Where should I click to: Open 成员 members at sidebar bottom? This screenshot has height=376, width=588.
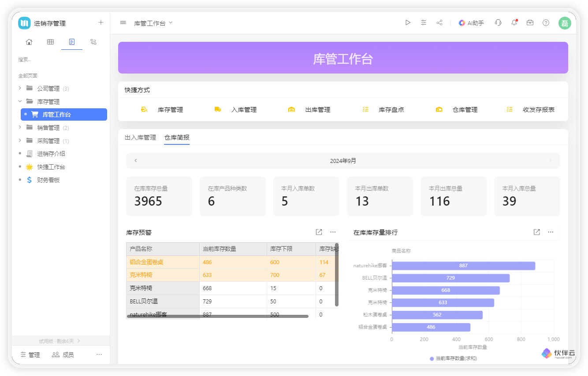point(63,355)
